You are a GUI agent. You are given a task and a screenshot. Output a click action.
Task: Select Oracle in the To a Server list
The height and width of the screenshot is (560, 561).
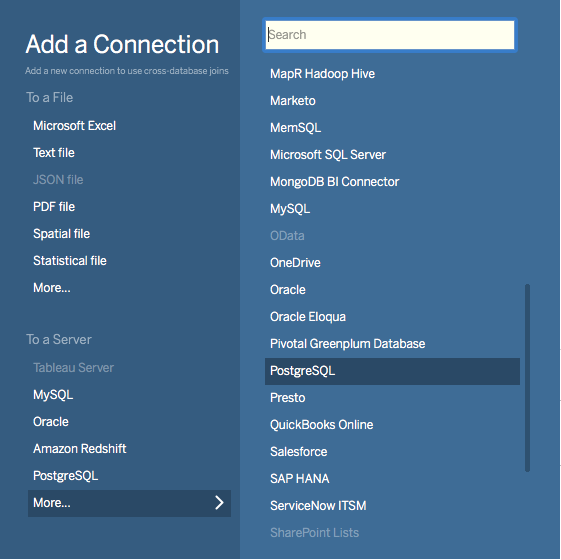[x=51, y=422]
